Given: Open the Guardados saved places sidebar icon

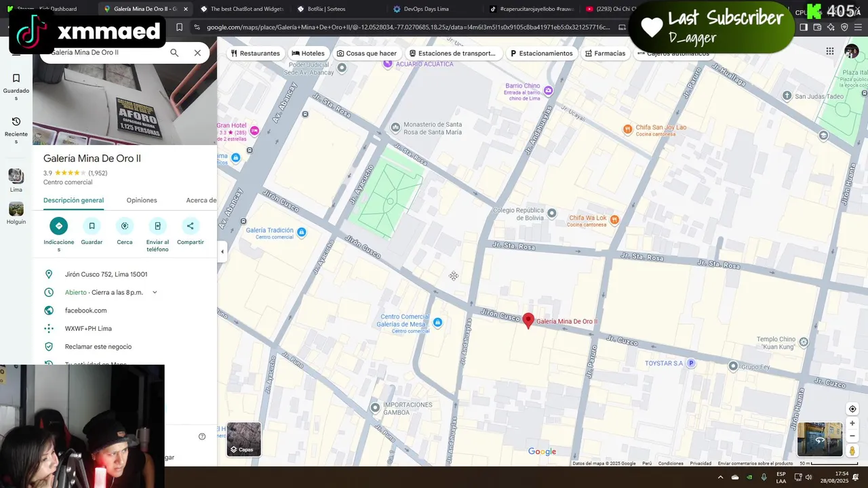Looking at the screenshot, I should pos(16,87).
